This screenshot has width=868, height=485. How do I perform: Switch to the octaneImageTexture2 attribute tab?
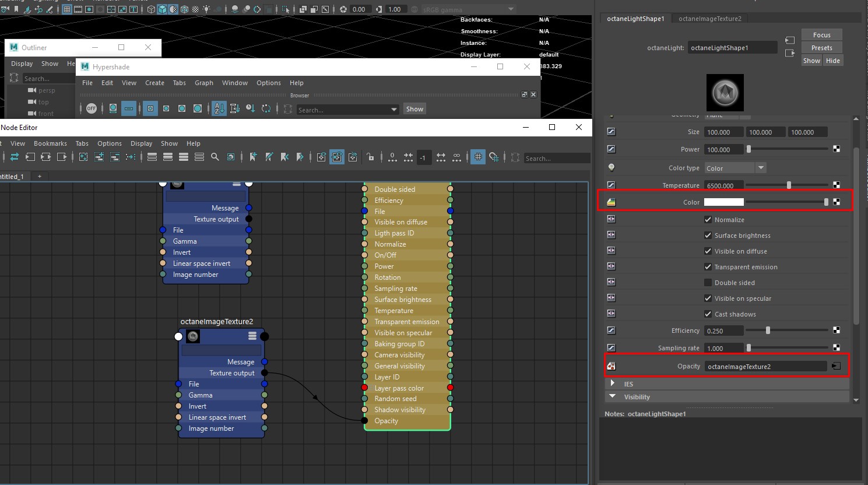710,19
